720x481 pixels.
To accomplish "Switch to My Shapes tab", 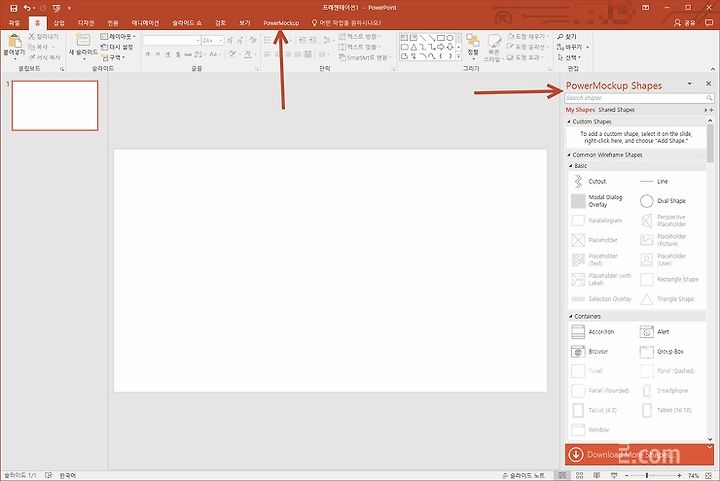I will pos(580,110).
